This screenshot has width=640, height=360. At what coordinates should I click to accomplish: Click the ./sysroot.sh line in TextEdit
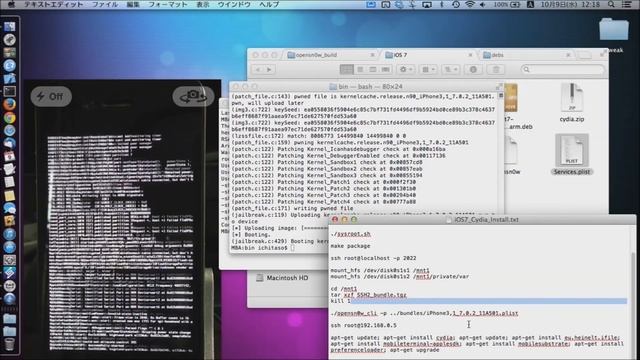351,234
